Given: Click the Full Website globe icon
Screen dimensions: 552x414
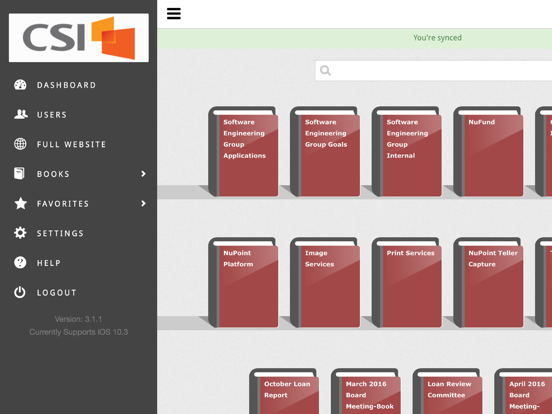Looking at the screenshot, I should pyautogui.click(x=20, y=144).
